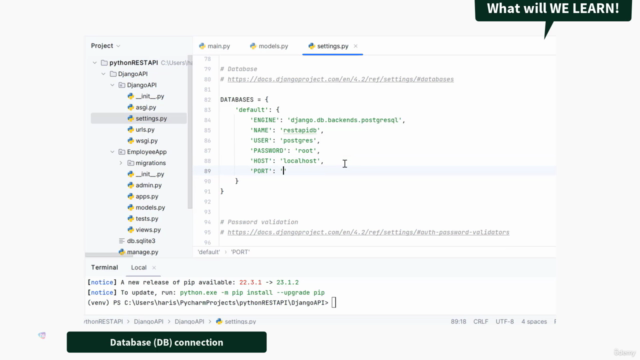Open the CRLF line separator selector
640x360 pixels.
(x=480, y=322)
